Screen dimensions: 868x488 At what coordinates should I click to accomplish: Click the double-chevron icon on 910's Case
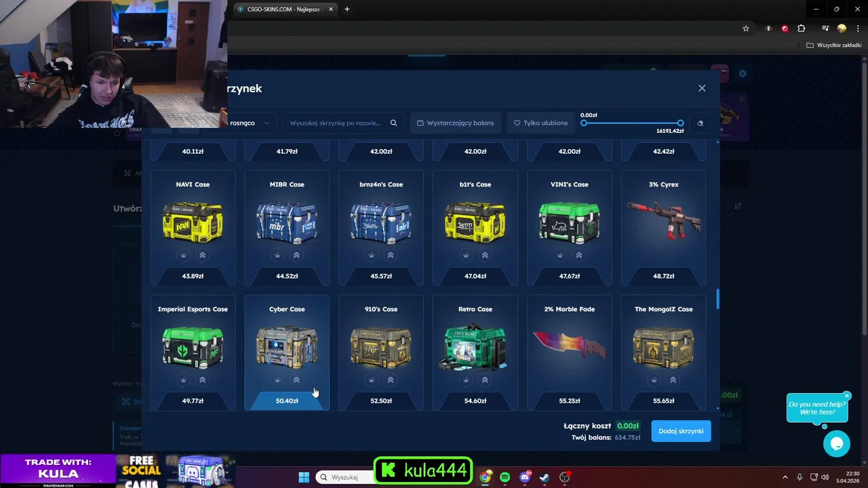(391, 380)
